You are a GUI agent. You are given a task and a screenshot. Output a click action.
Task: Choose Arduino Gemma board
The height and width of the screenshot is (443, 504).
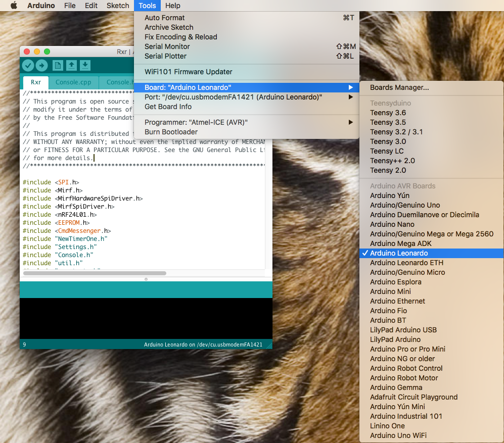point(432,387)
